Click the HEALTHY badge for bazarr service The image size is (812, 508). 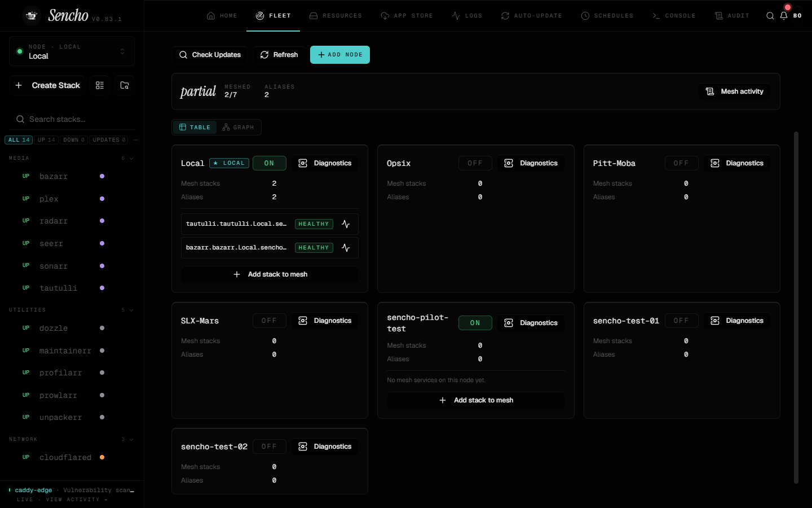(314, 248)
